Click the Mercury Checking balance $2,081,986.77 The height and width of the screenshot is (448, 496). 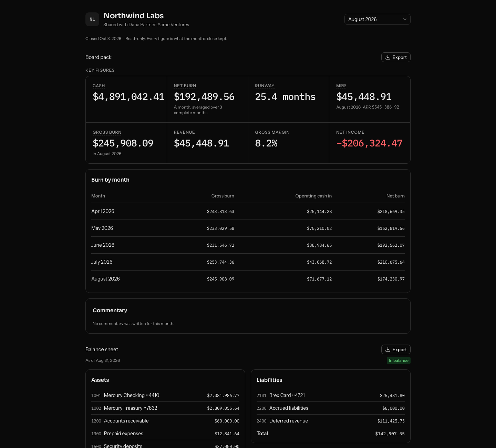[x=223, y=396]
